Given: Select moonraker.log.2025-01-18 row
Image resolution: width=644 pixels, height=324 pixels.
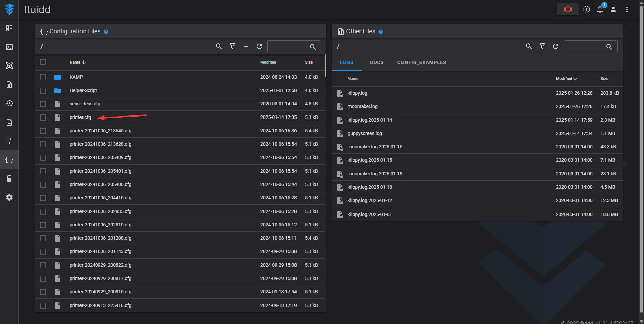Looking at the screenshot, I should tap(477, 174).
